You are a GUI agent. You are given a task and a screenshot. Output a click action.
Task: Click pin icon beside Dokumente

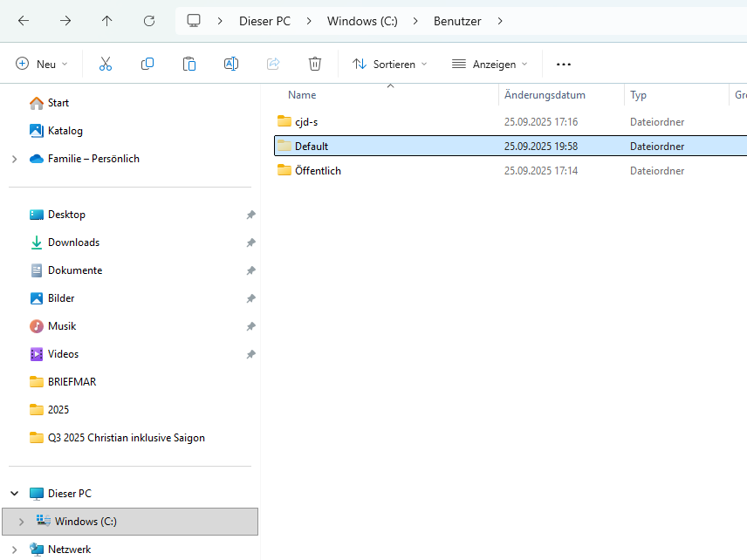click(250, 270)
